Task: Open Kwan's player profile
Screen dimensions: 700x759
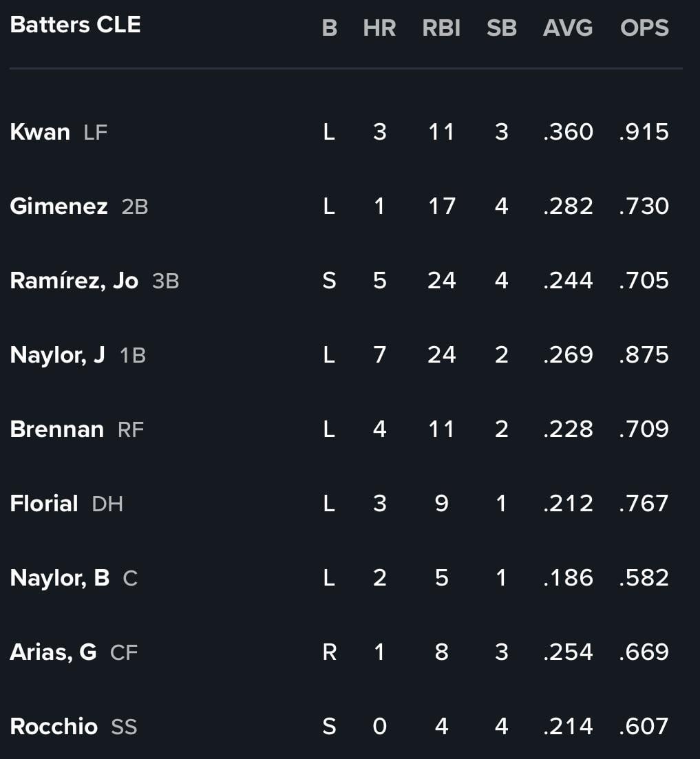Action: (40, 132)
